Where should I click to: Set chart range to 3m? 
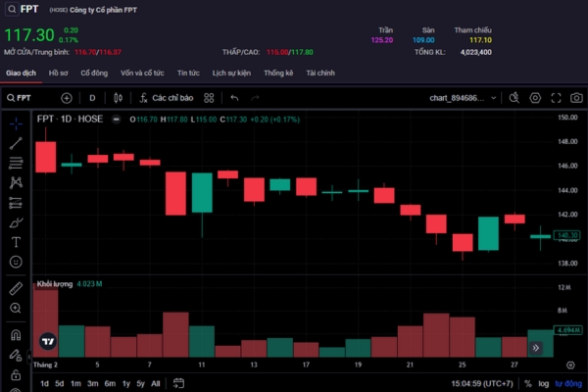click(x=93, y=383)
